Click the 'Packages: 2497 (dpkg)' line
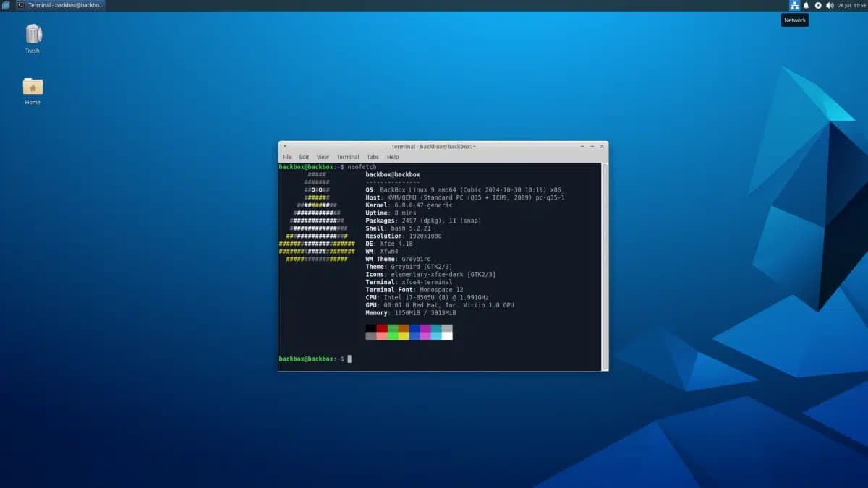Viewport: 868px width, 488px height. click(x=423, y=221)
